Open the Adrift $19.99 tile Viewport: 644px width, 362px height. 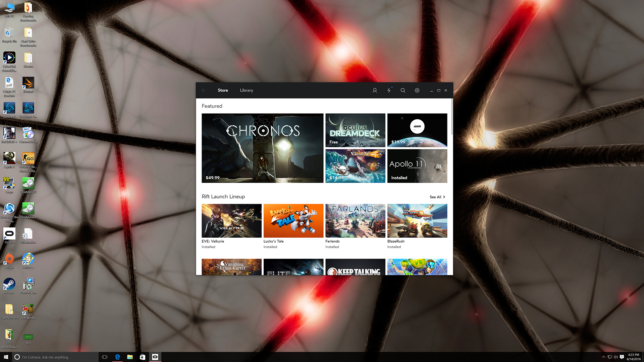(x=417, y=130)
